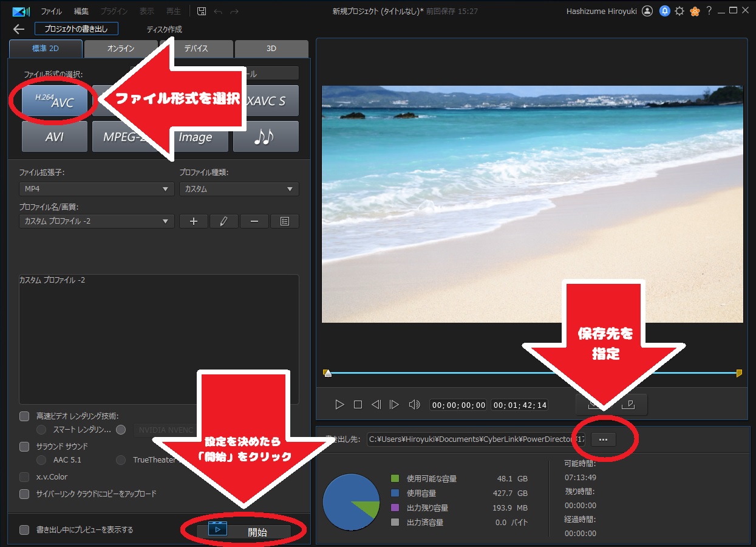756x547 pixels.
Task: Enable 高速ビデオ レンダリング技術 checkbox
Action: click(24, 416)
